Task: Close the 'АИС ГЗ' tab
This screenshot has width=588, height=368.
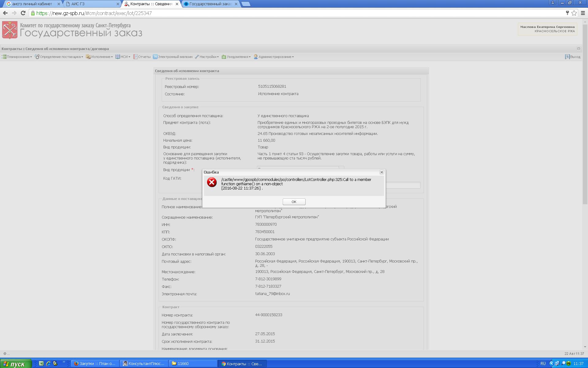Action: coord(118,4)
